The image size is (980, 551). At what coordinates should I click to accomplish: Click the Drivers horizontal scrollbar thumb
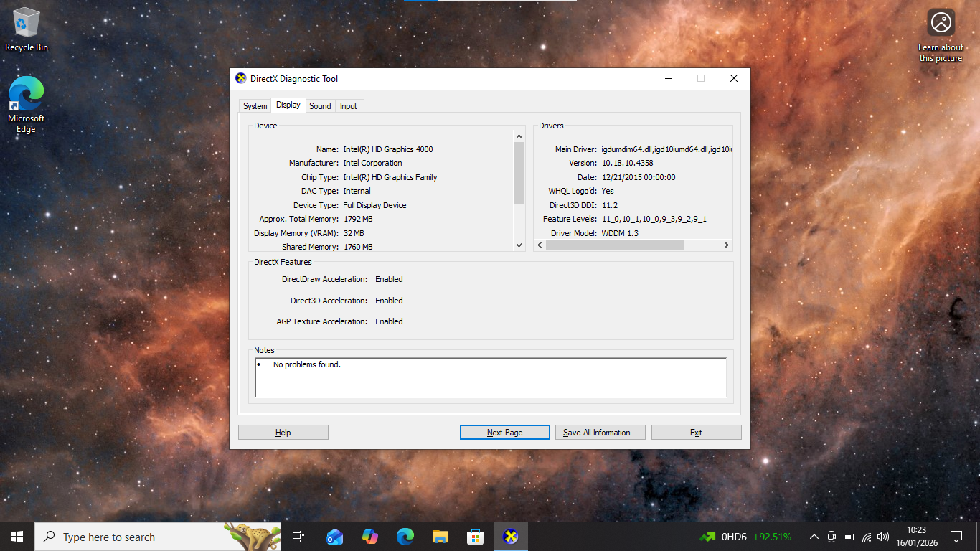click(614, 245)
